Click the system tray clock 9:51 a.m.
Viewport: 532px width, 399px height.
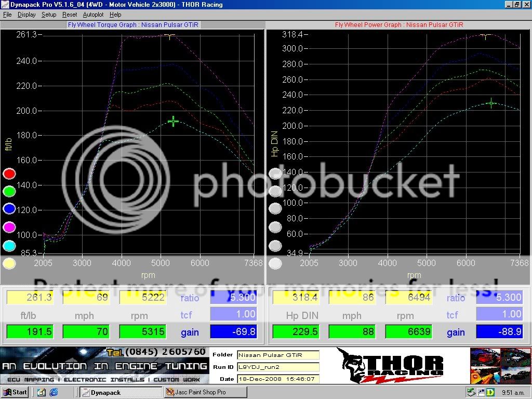(x=513, y=393)
